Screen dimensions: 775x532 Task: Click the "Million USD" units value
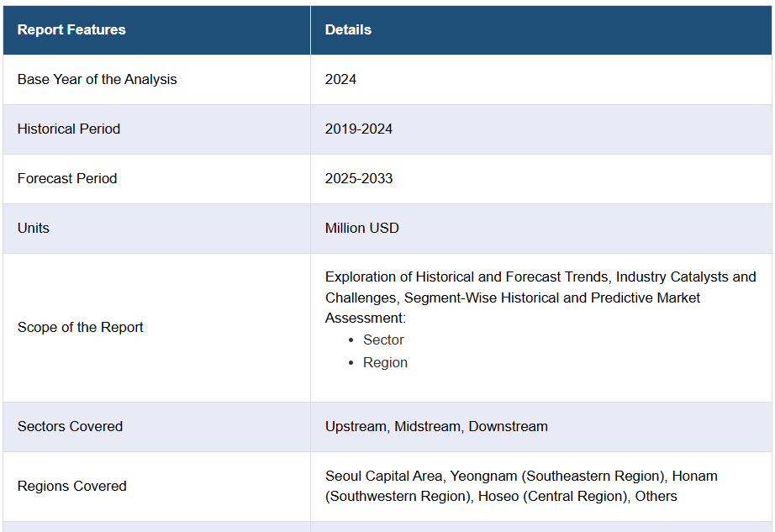[362, 228]
